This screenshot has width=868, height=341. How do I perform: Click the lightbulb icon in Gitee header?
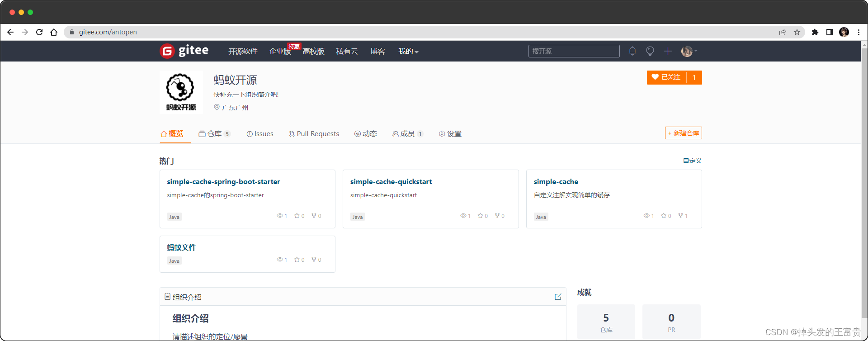(x=650, y=51)
